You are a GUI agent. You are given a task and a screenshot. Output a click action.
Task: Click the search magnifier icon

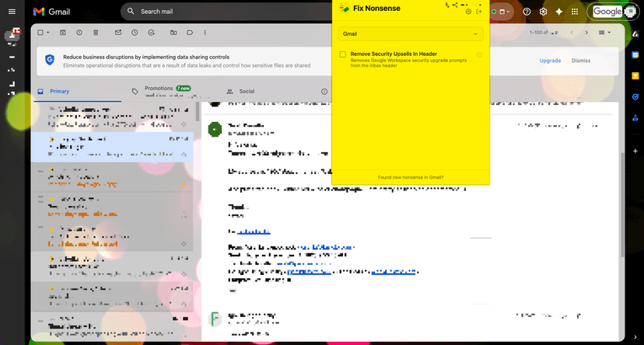(x=131, y=11)
